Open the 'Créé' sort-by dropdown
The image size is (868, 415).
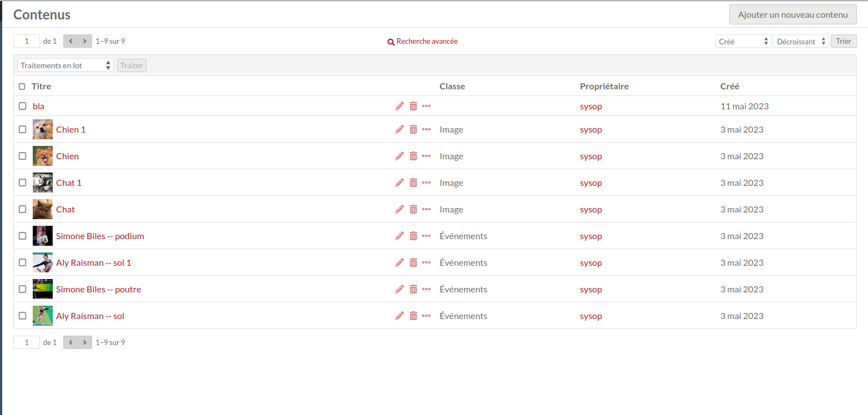click(x=744, y=41)
